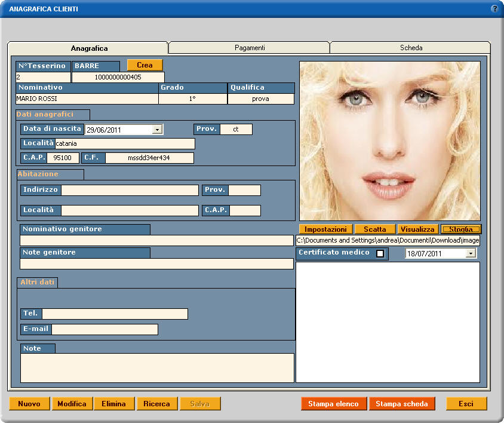Click the Stampa scheda button
Viewport: 504px width, 423px height.
(401, 404)
